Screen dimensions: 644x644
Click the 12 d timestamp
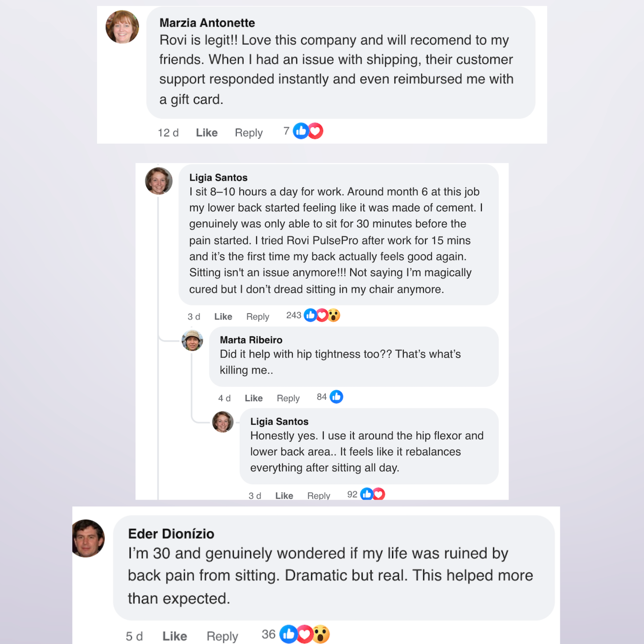coord(168,133)
